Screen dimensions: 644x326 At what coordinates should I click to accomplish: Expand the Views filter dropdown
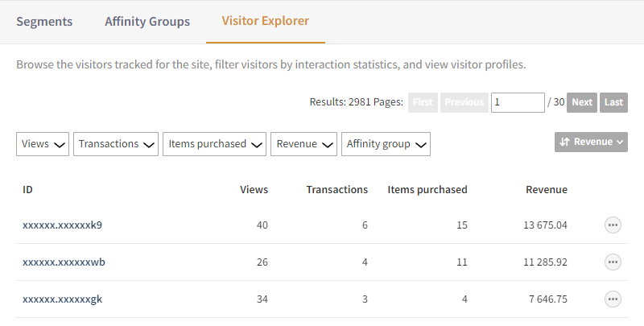coord(43,144)
